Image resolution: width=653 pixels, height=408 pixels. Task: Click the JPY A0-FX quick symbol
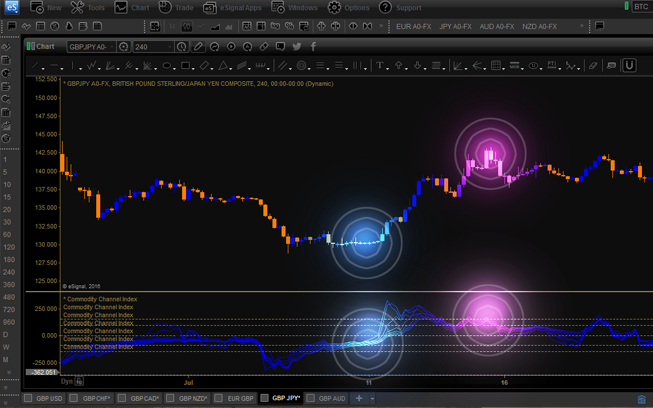(x=455, y=27)
